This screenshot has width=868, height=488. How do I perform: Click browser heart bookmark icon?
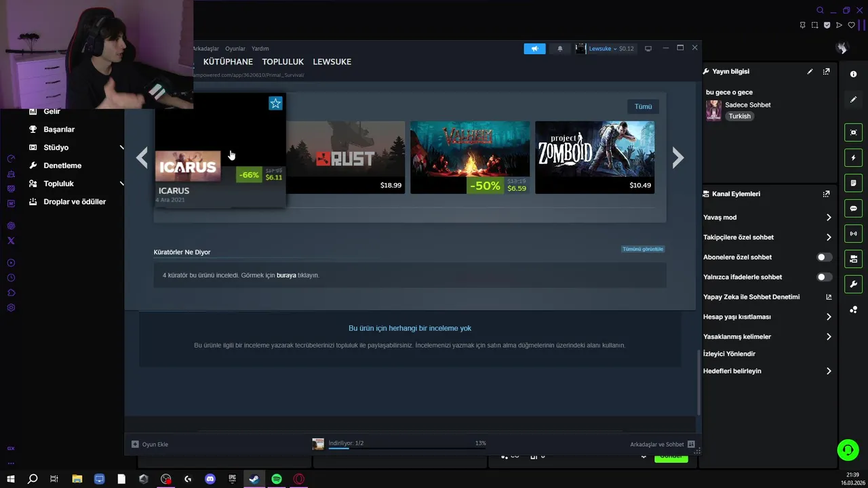pyautogui.click(x=852, y=25)
